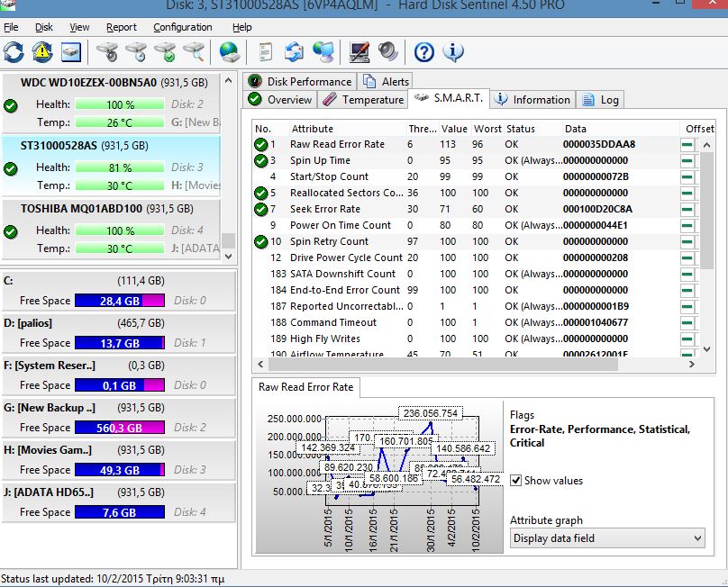728x587 pixels.
Task: Switch to the Temperature tab
Action: (362, 99)
